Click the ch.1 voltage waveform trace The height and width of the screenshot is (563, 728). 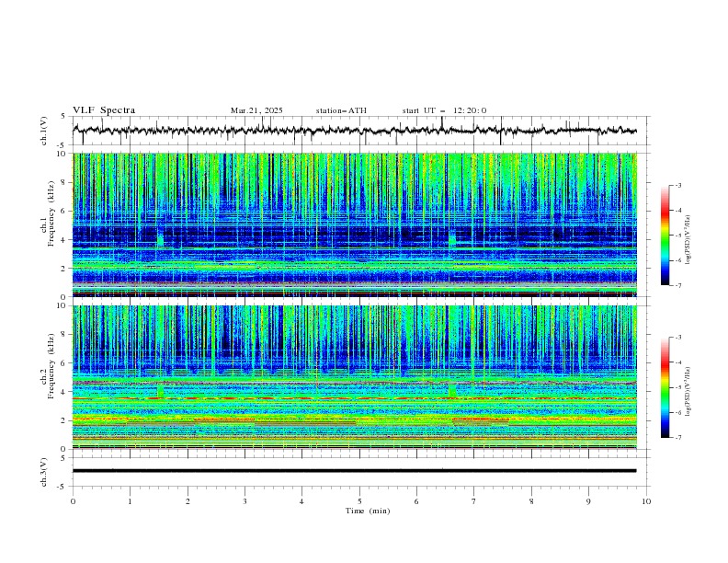[x=354, y=131]
